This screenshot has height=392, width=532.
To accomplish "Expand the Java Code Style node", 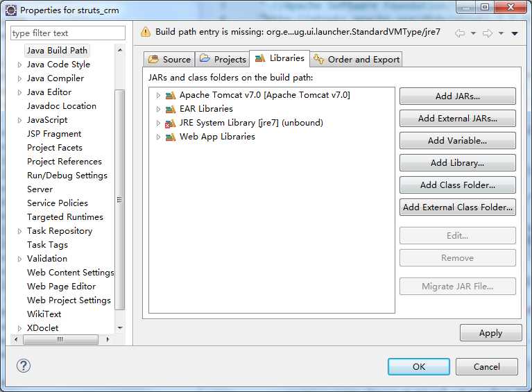I will coord(19,65).
